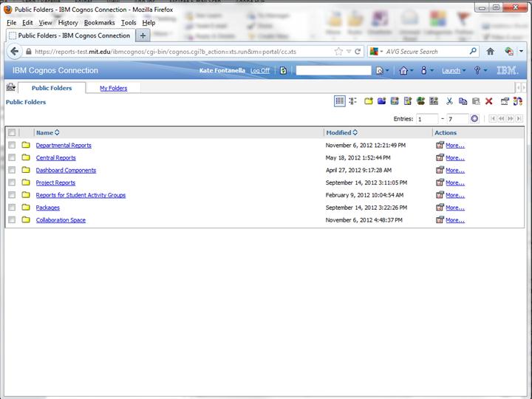The width and height of the screenshot is (532, 399).
Task: Sort by Modified column header
Action: coord(338,133)
